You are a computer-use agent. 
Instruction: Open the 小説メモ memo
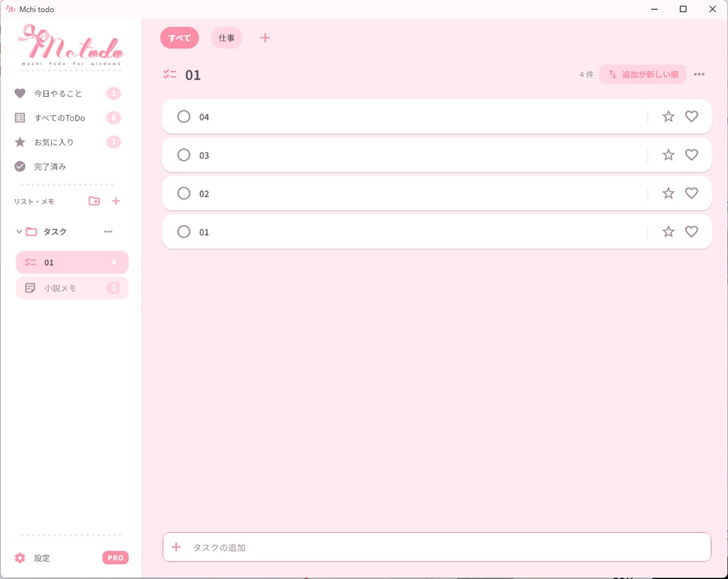click(72, 288)
